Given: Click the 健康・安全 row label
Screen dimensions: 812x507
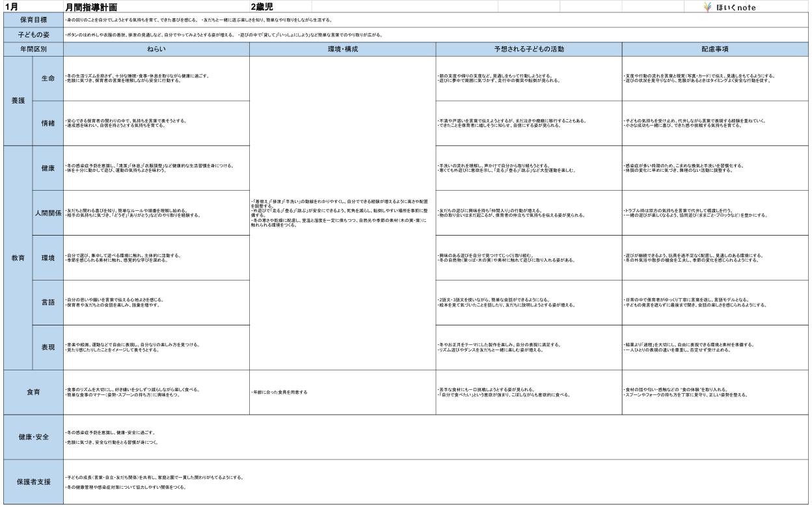Looking at the screenshot, I should [x=33, y=437].
